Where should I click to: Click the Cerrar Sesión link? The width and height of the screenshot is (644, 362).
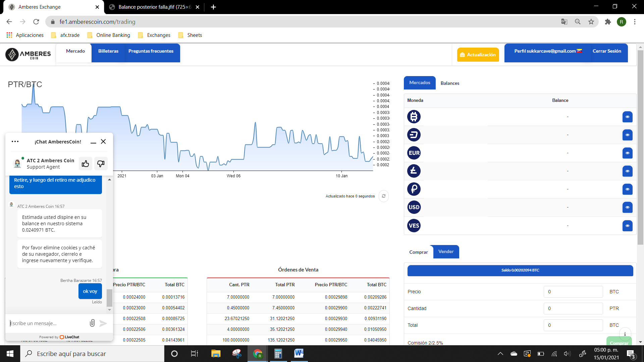606,51
